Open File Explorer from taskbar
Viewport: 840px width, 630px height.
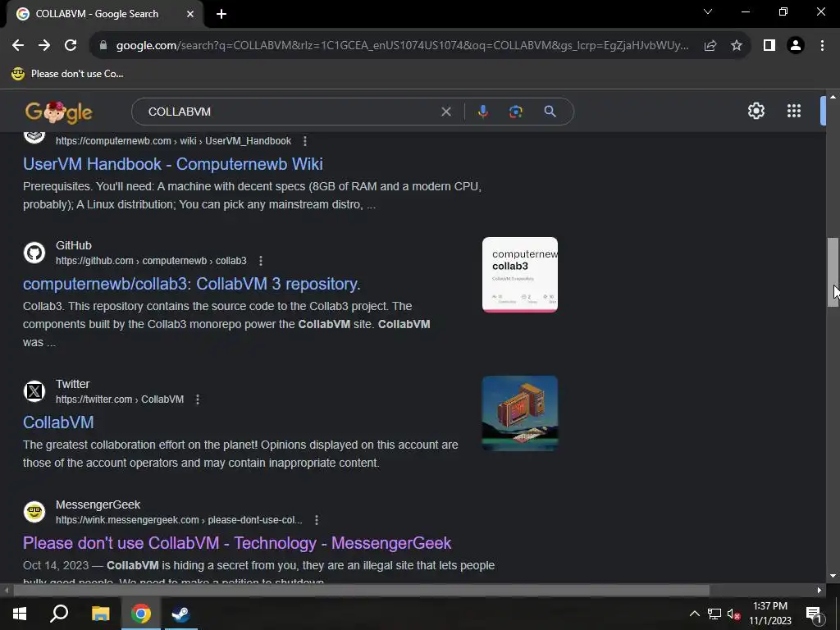tap(100, 614)
